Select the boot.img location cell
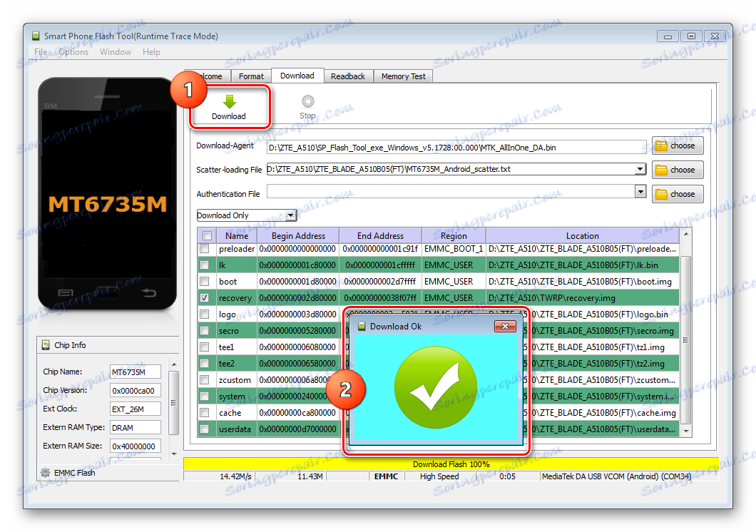 pos(583,282)
